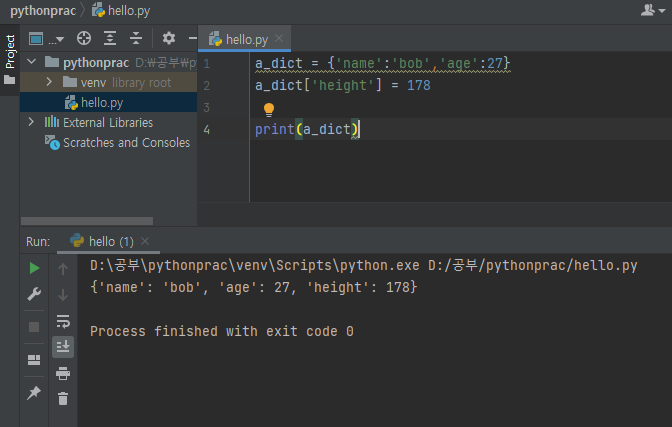Select hello.py in the project tree
This screenshot has width=672, height=427.
102,102
